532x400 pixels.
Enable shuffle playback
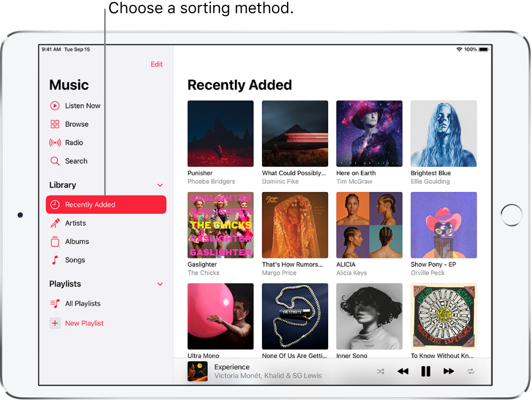(x=381, y=372)
